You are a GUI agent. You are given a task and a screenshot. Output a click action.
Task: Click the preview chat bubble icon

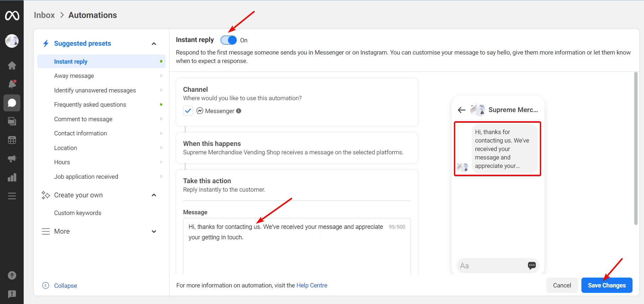[532, 265]
